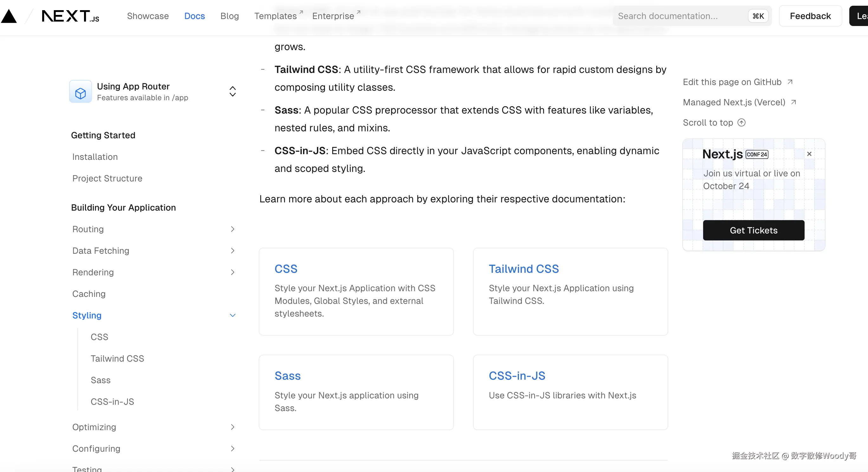Click the Vercel triangle logo

click(x=9, y=16)
